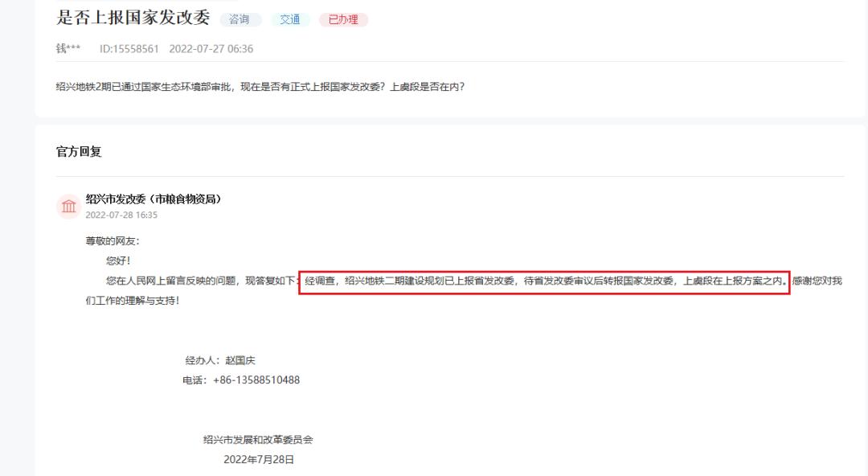This screenshot has height=476, width=868.
Task: Click the signature 绍兴市发展和改革委员会
Action: point(258,440)
